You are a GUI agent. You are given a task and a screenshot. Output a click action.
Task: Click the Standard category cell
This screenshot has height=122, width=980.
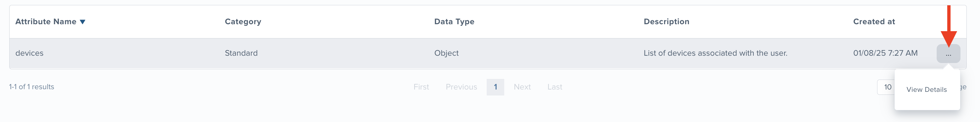pos(241,53)
